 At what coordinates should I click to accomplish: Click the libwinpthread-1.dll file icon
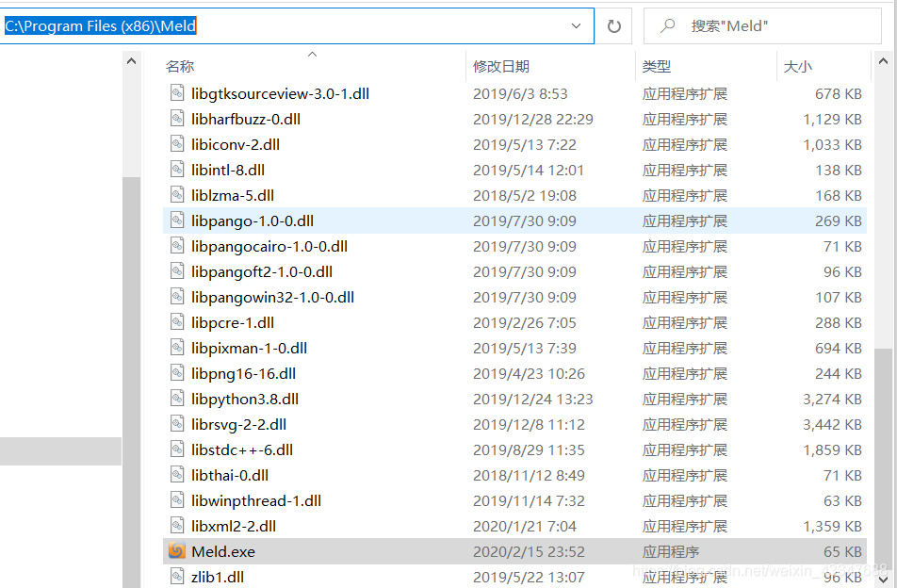177,500
